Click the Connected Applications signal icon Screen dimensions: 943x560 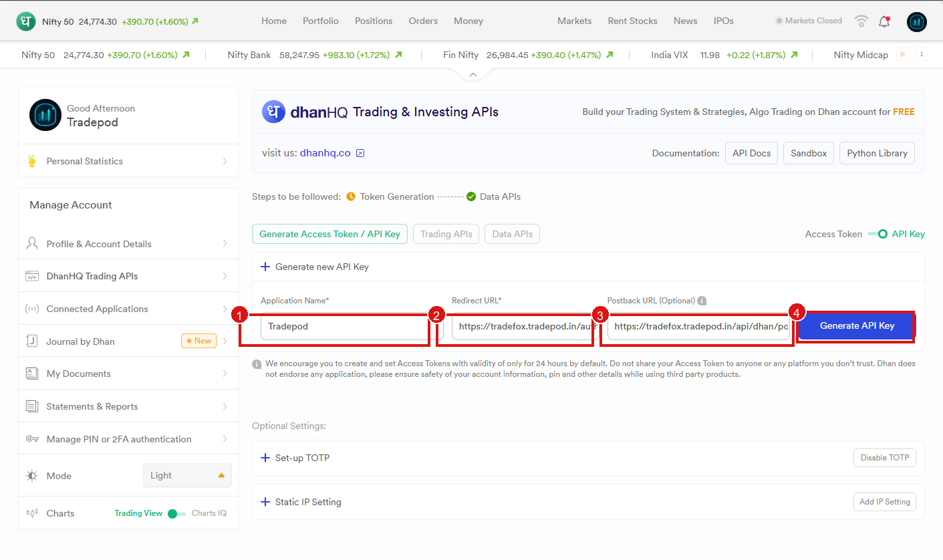click(31, 309)
